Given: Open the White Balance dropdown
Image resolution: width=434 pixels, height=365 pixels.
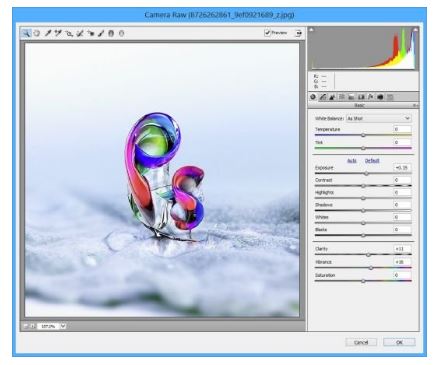Looking at the screenshot, I should click(x=378, y=118).
